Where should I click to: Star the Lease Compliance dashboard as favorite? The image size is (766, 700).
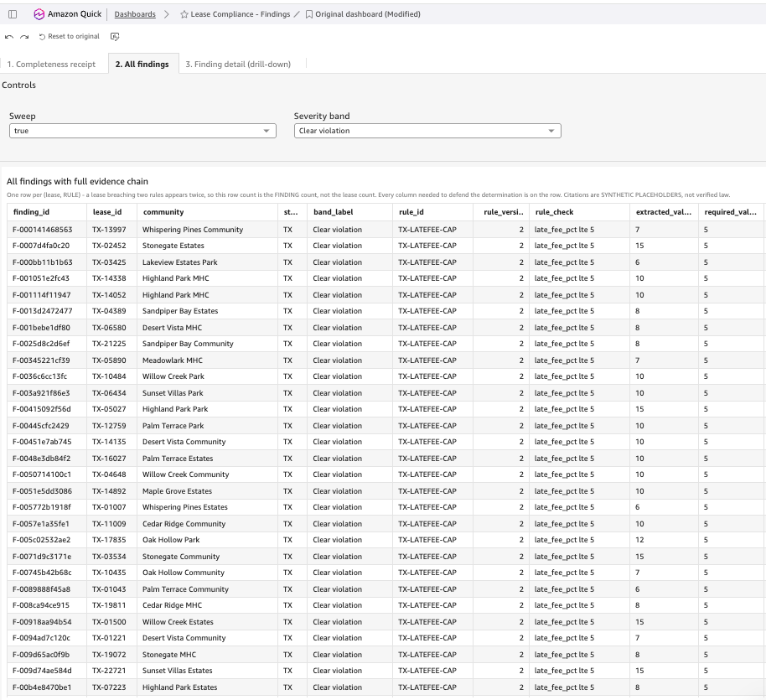point(184,14)
